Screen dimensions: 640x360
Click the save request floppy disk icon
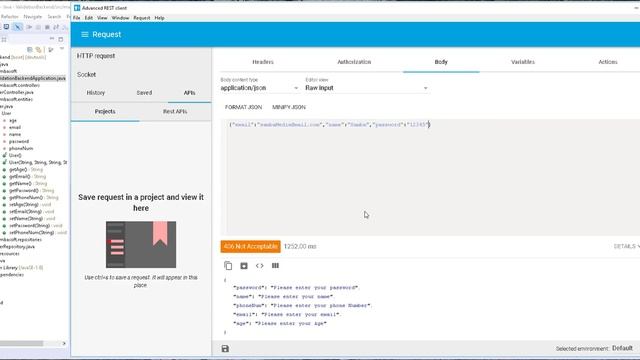pyautogui.click(x=225, y=349)
